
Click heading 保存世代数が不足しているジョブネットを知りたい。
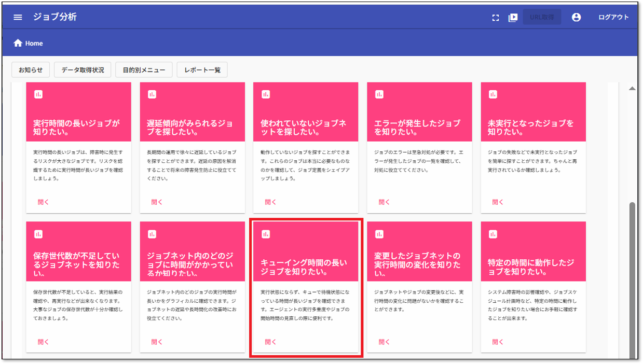pyautogui.click(x=76, y=264)
